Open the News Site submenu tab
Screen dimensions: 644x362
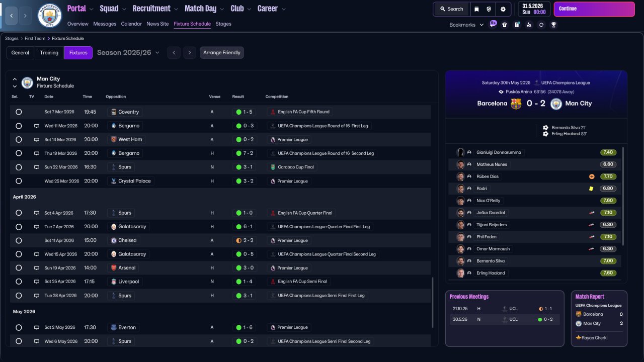click(x=157, y=24)
